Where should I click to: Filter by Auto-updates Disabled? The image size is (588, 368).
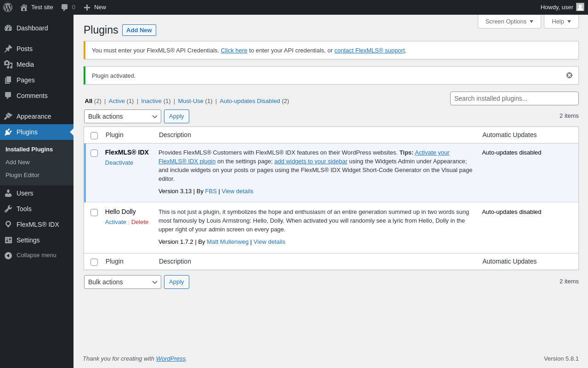point(250,101)
